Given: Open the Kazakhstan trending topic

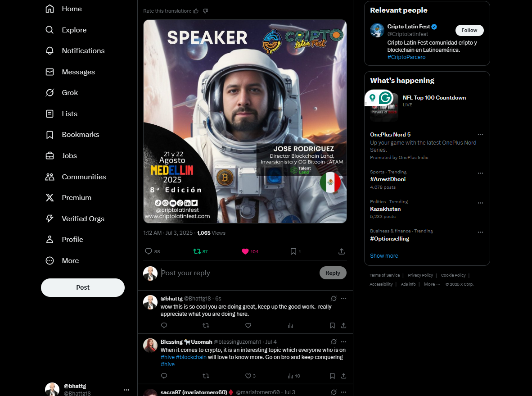Looking at the screenshot, I should (385, 209).
